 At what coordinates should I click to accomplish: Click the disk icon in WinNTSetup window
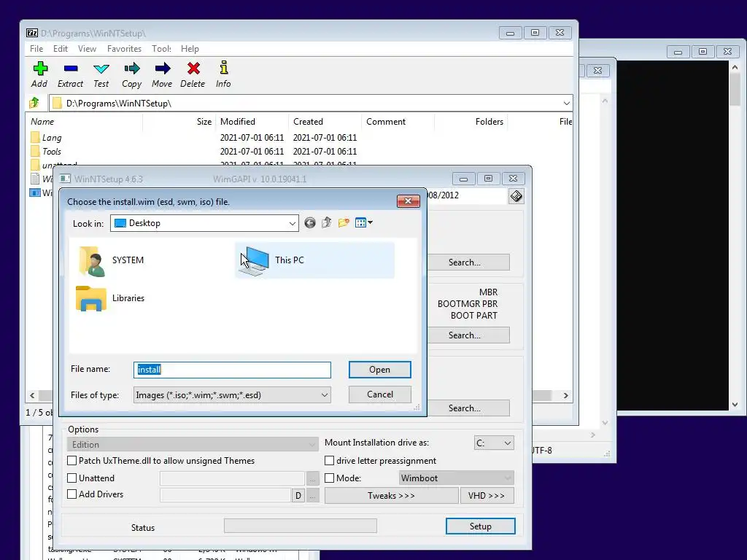516,196
